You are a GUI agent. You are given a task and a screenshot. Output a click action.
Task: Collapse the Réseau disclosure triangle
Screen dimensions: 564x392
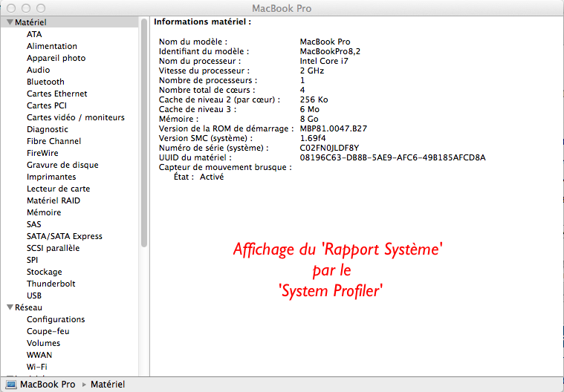pyautogui.click(x=10, y=307)
